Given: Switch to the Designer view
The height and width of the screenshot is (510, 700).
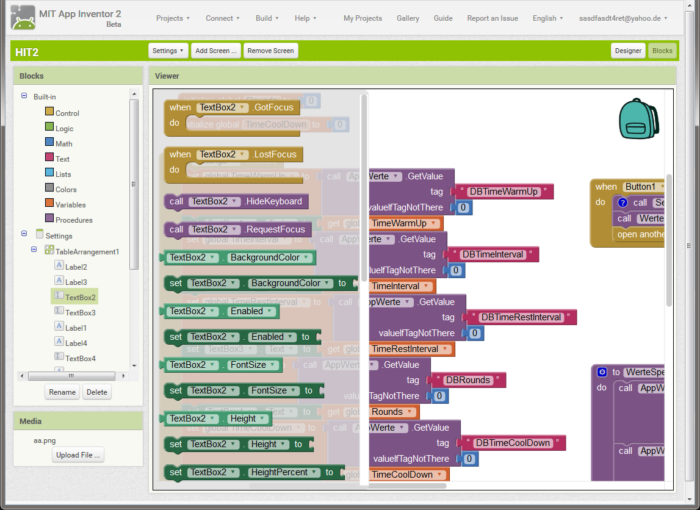Looking at the screenshot, I should click(x=628, y=51).
